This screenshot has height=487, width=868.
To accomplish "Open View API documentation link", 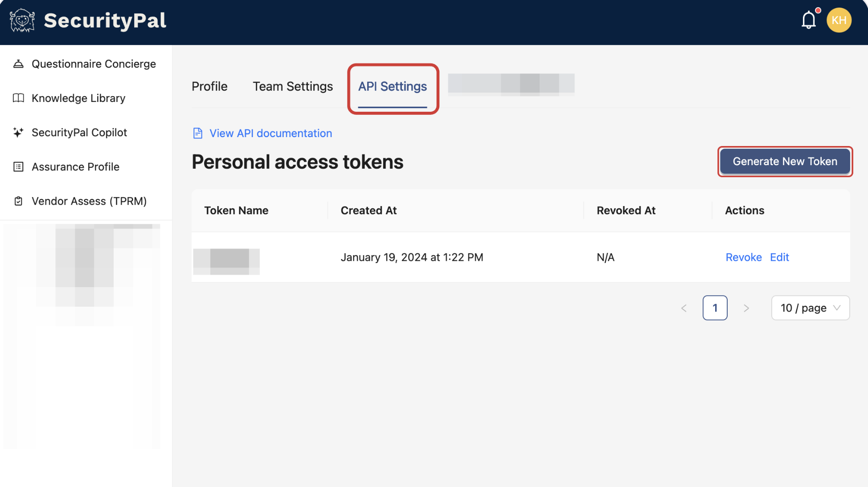I will coord(270,133).
